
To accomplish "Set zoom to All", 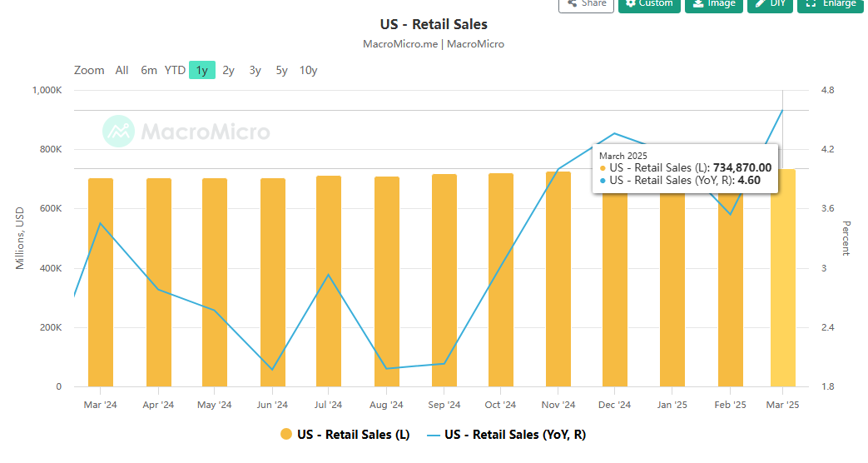I will [122, 70].
